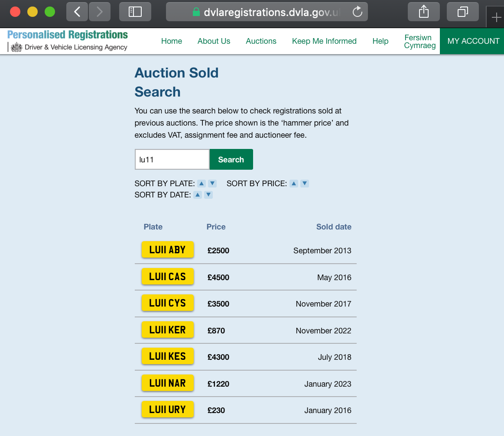Image resolution: width=504 pixels, height=436 pixels.
Task: Open the Safari share sheet
Action: (424, 12)
